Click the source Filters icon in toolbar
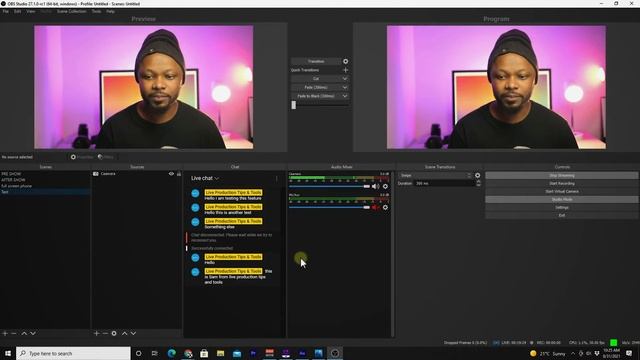640x360 pixels. (100, 157)
